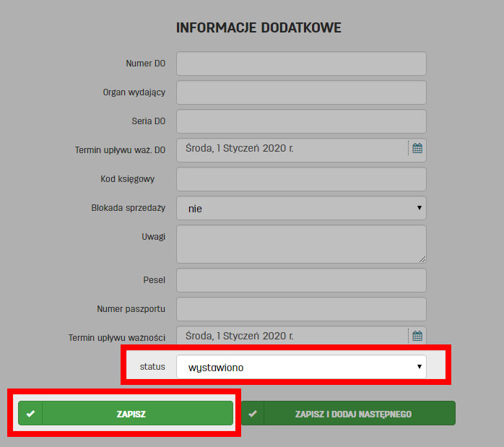This screenshot has width=504, height=447.
Task: Click checkmark icon on Zapisz i dodaj następnego
Action: point(252,414)
